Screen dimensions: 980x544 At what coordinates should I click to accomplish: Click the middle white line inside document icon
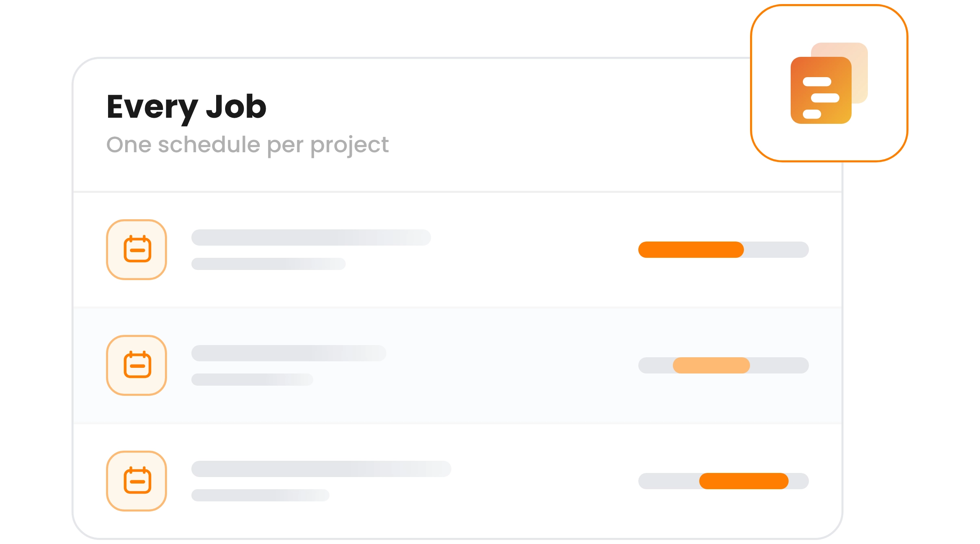825,98
